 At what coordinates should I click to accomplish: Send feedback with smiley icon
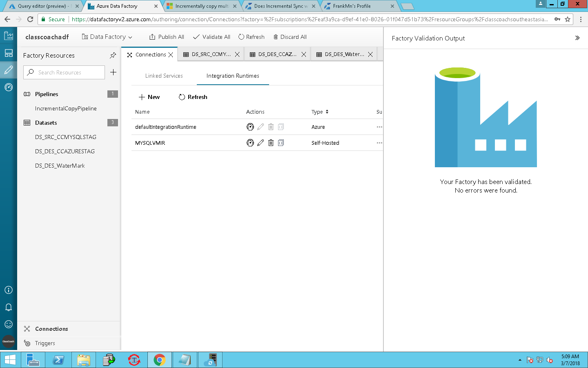9,324
